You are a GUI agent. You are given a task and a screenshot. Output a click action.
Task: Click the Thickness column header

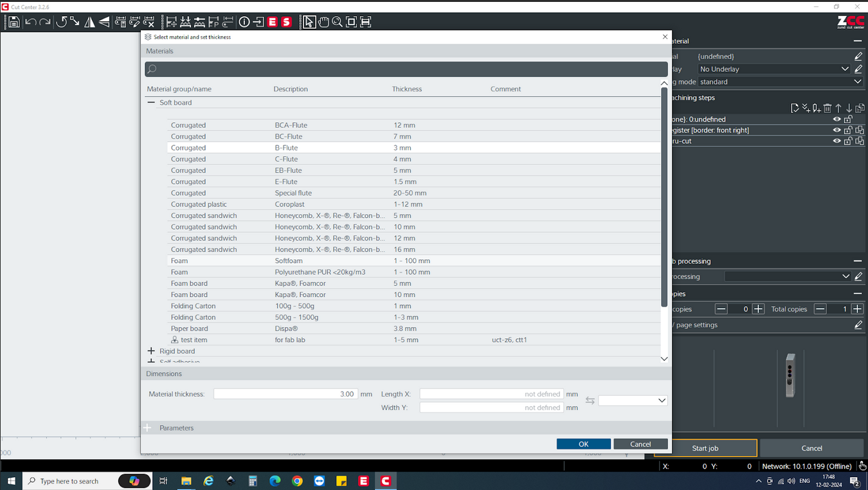(x=407, y=89)
